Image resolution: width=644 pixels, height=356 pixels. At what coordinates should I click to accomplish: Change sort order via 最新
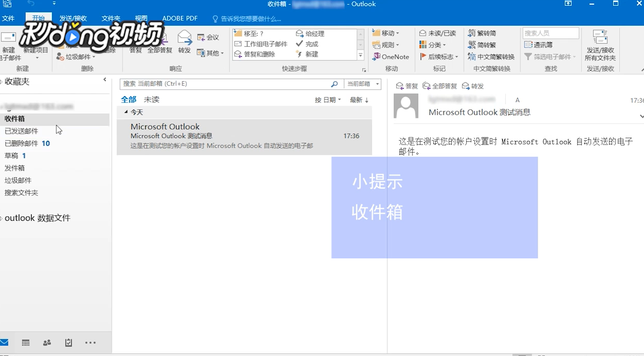pyautogui.click(x=359, y=100)
